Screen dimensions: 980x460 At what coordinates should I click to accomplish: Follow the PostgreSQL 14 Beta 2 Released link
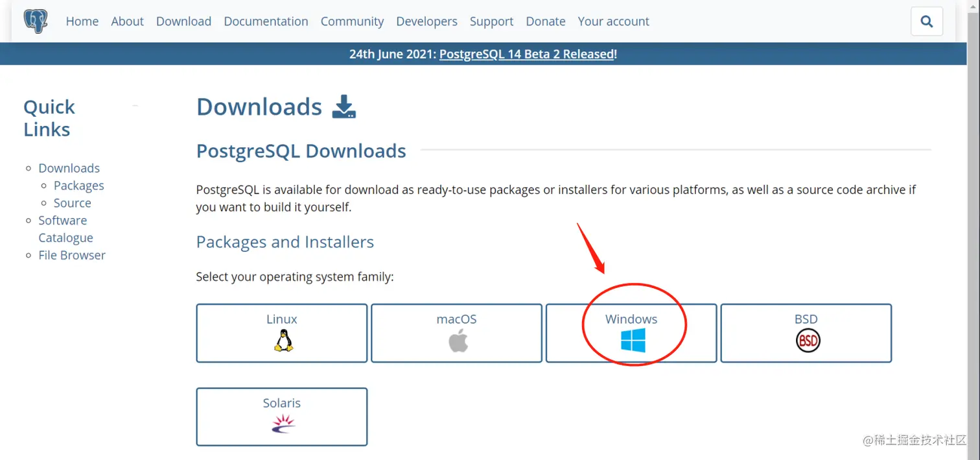(526, 54)
